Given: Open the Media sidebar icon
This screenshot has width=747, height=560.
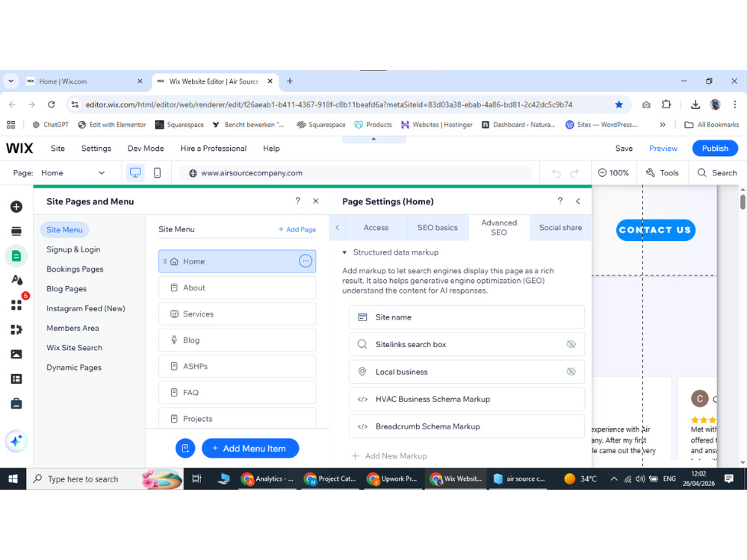Looking at the screenshot, I should (16, 354).
